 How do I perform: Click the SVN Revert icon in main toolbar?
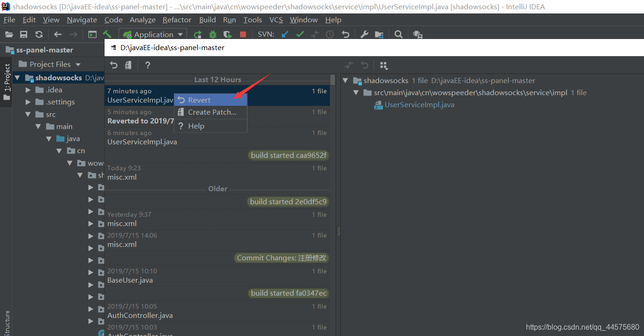click(345, 34)
